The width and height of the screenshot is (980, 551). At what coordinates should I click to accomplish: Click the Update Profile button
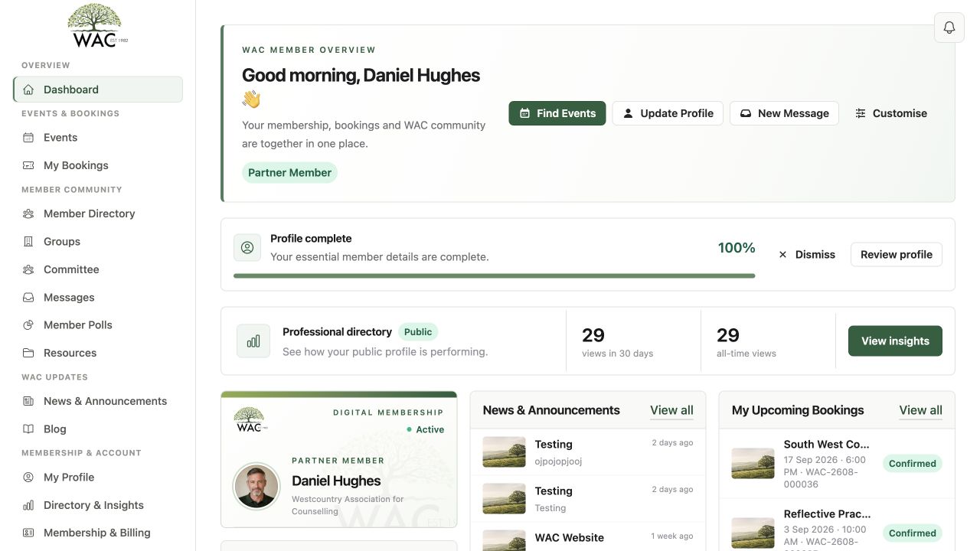point(668,113)
